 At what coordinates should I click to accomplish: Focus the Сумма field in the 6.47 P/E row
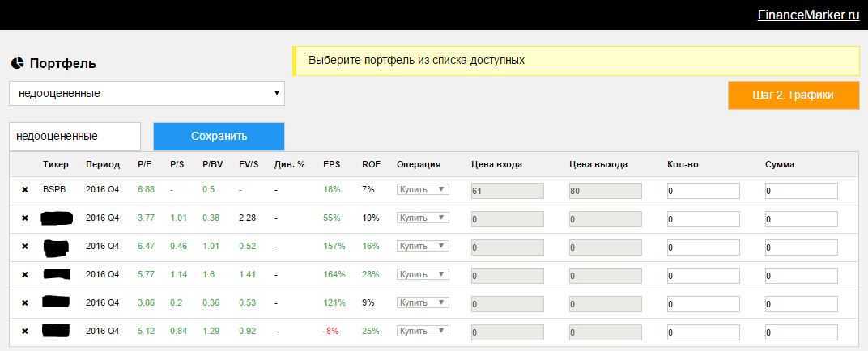(801, 247)
